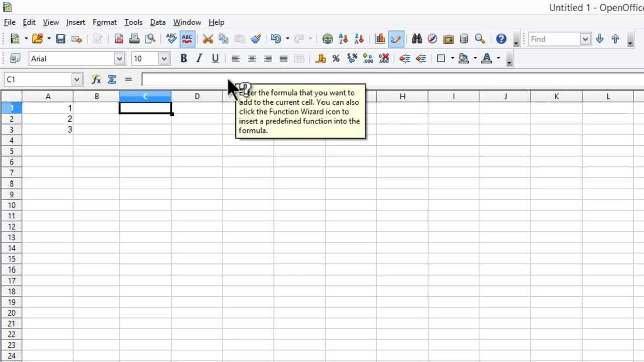
Task: Toggle bold formatting
Action: (183, 59)
